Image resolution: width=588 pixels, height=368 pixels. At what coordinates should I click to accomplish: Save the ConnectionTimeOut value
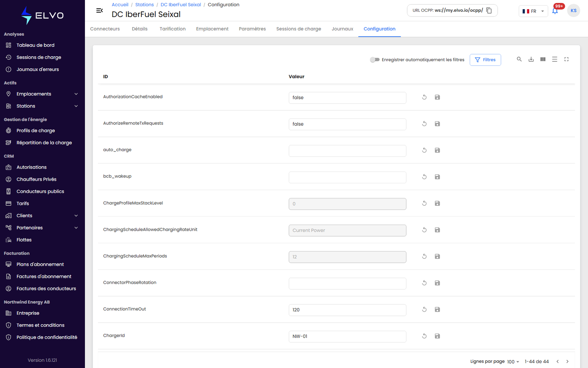tap(437, 309)
